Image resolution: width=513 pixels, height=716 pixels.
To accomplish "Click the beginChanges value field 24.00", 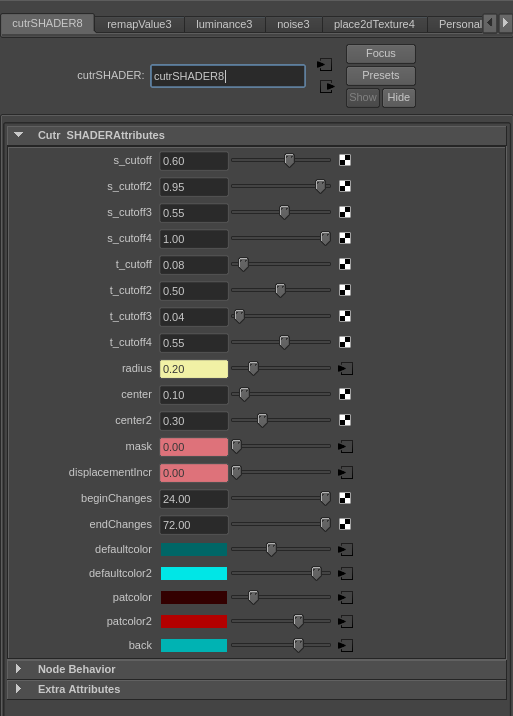I will [x=194, y=499].
